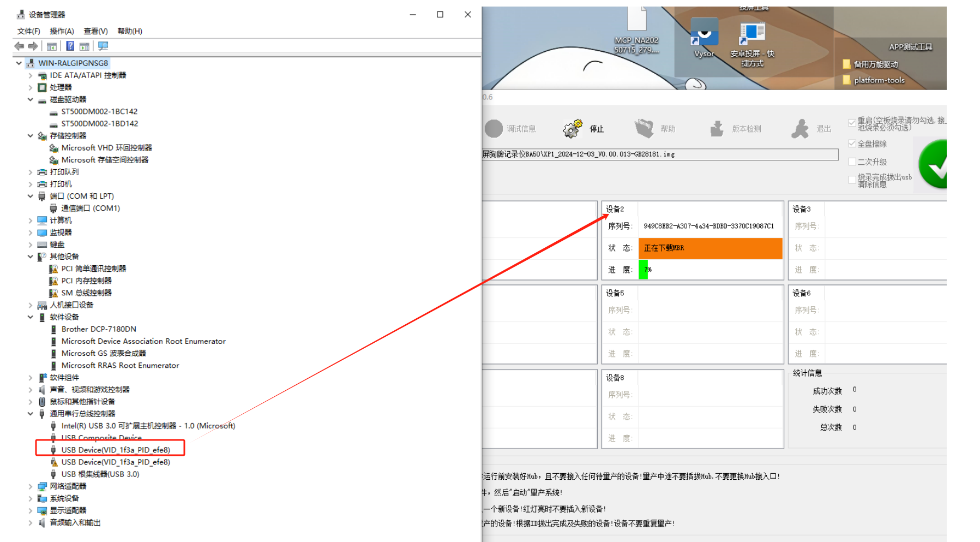The height and width of the screenshot is (542, 980).
Task: Select the highlighted USB Device(VID_1f3a_PID_efe8) entry
Action: 116,450
